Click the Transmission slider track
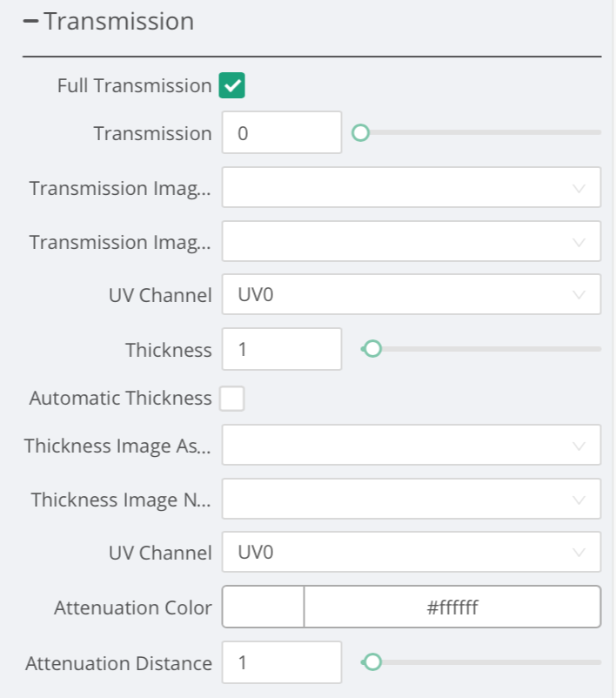The image size is (616, 698). pos(480,132)
